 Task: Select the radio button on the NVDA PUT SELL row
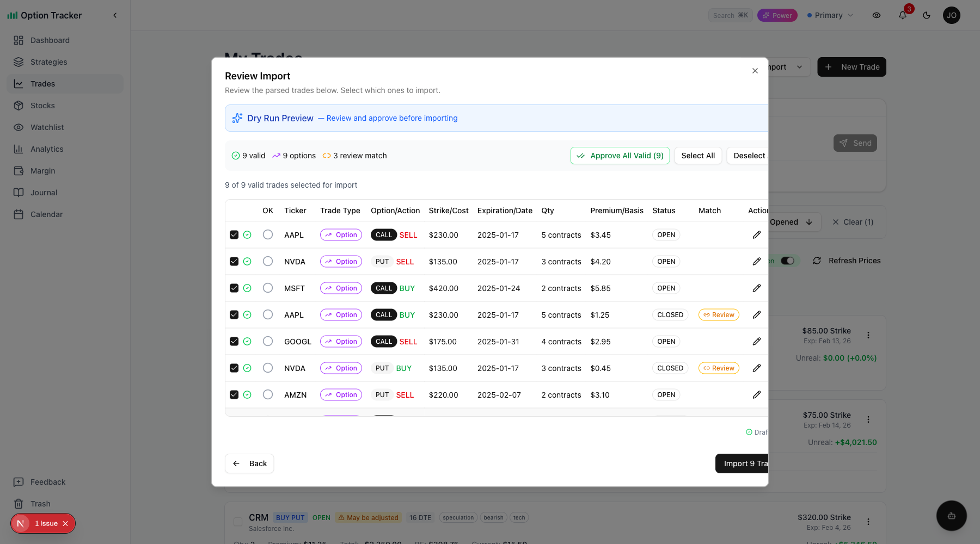point(267,261)
